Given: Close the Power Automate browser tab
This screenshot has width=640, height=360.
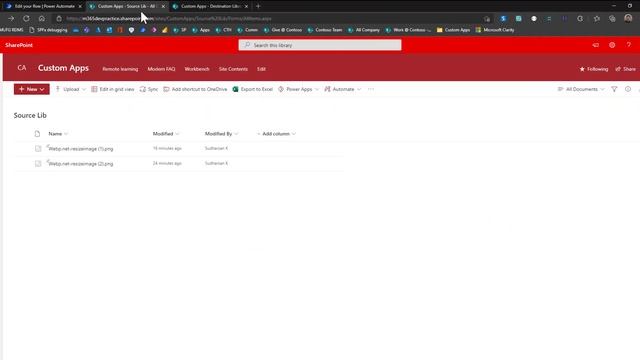Looking at the screenshot, I should point(80,6).
